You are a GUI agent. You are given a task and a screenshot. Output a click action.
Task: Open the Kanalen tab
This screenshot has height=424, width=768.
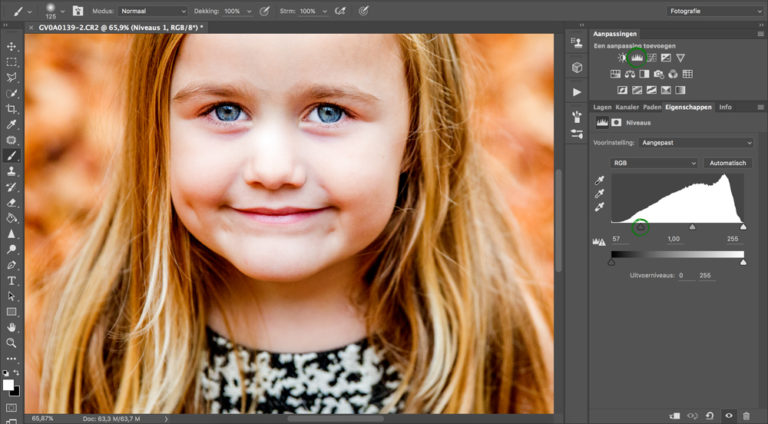[627, 107]
